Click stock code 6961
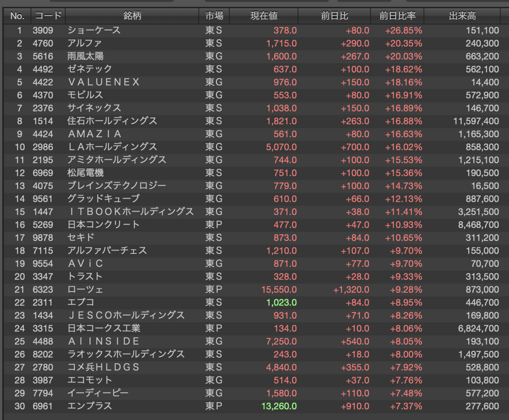Screen dimensions: 509x420 [43, 406]
